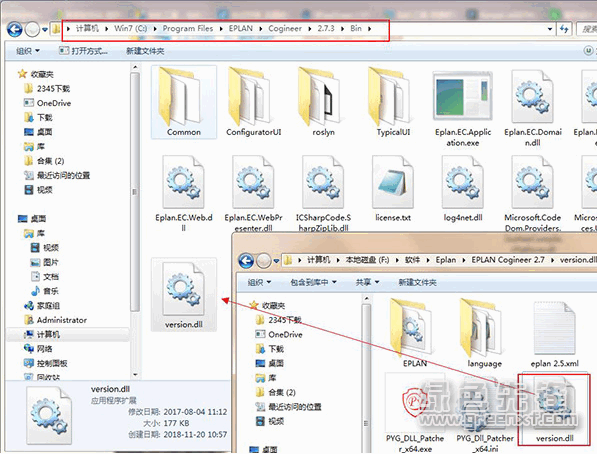Select Administrator in Bin sidebar
Viewport: 597px width, 454px height.
tap(56, 320)
